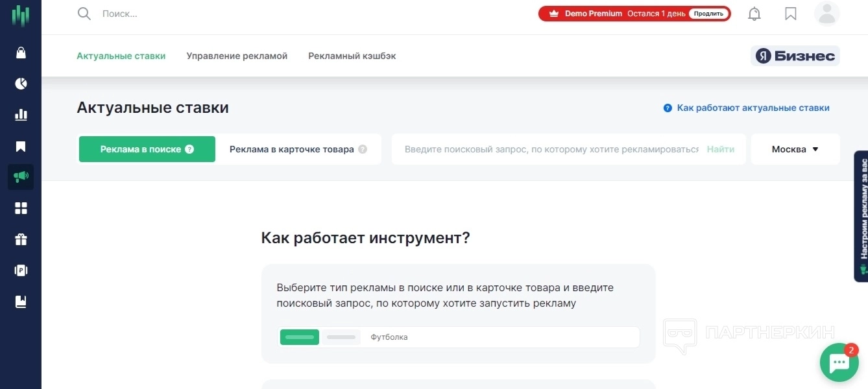Open Настроим рекламу за вас side tab
The height and width of the screenshot is (389, 868).
tap(862, 216)
